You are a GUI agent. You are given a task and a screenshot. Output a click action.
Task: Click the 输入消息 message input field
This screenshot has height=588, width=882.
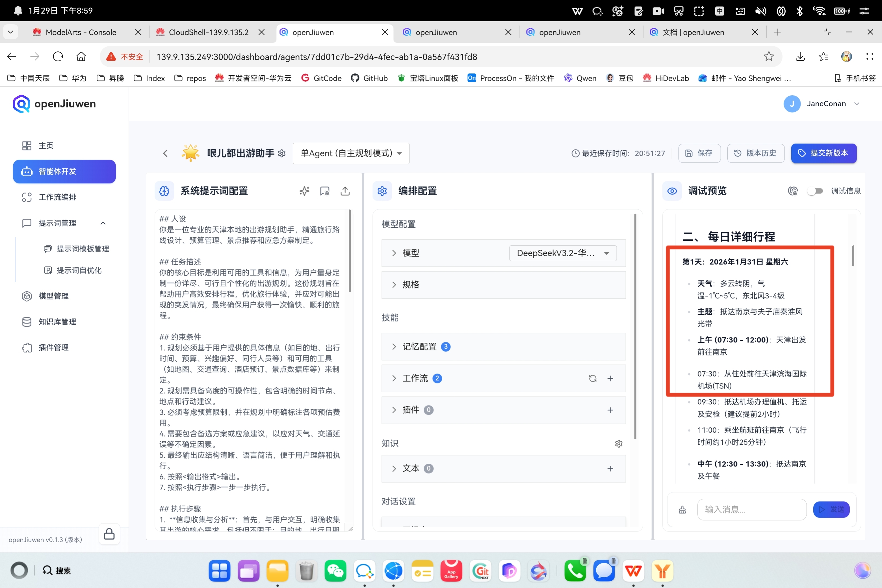coord(751,510)
